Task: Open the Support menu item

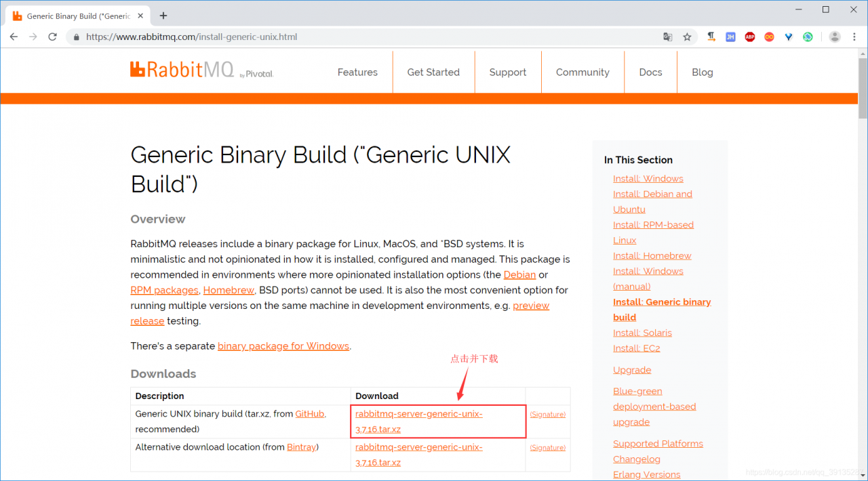Action: pyautogui.click(x=508, y=72)
